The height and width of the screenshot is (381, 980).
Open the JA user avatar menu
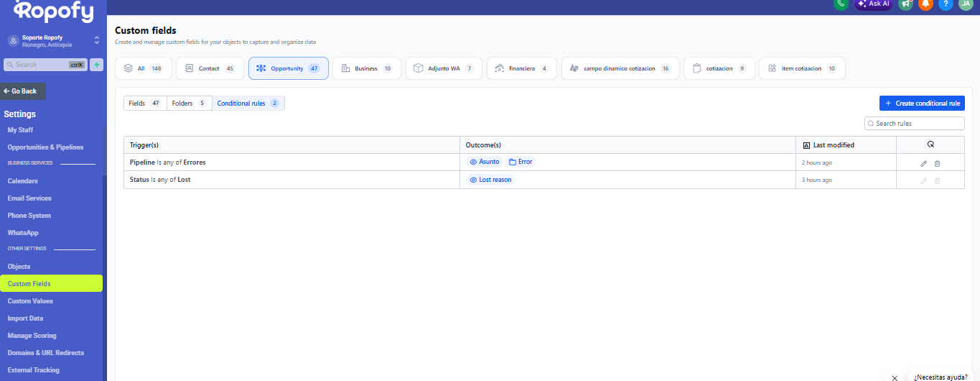(x=966, y=4)
